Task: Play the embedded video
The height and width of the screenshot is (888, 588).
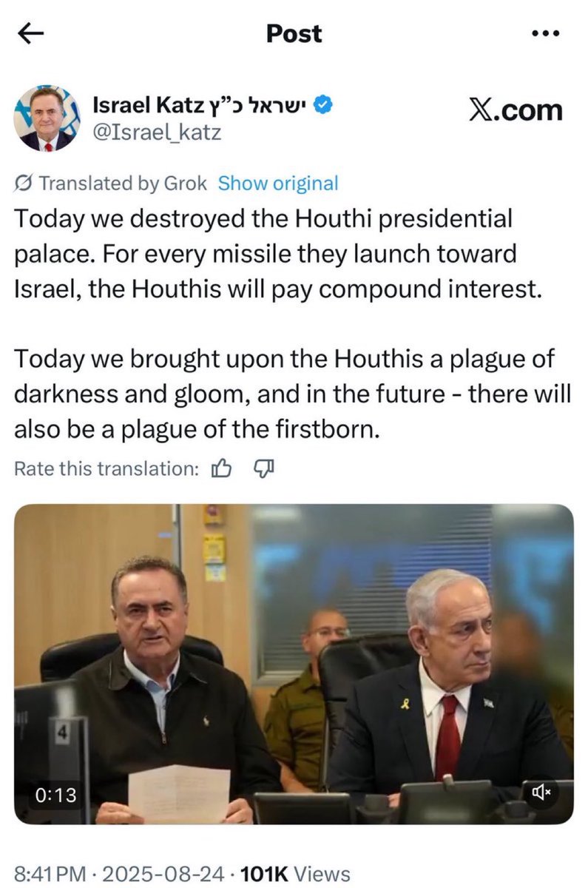Action: (294, 664)
